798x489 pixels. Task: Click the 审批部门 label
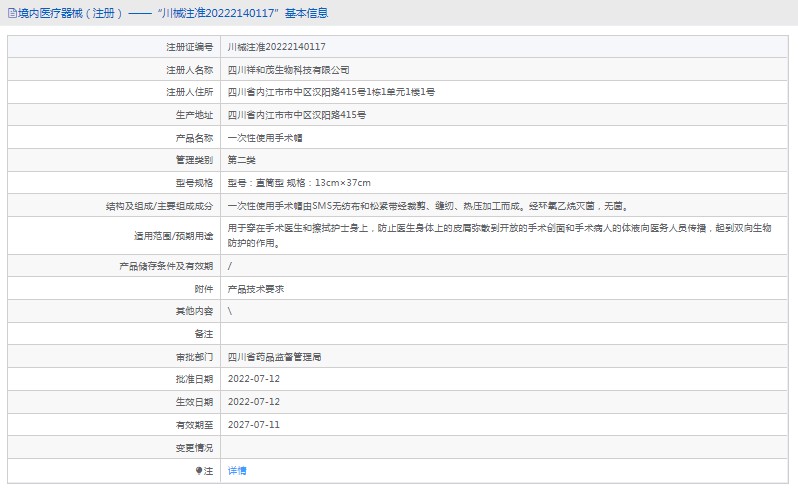[x=194, y=357]
